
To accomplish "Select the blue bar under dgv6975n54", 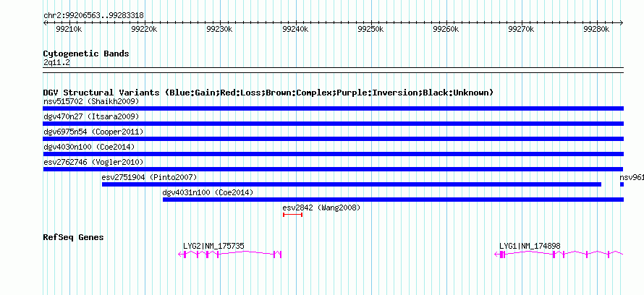I will [x=333, y=139].
